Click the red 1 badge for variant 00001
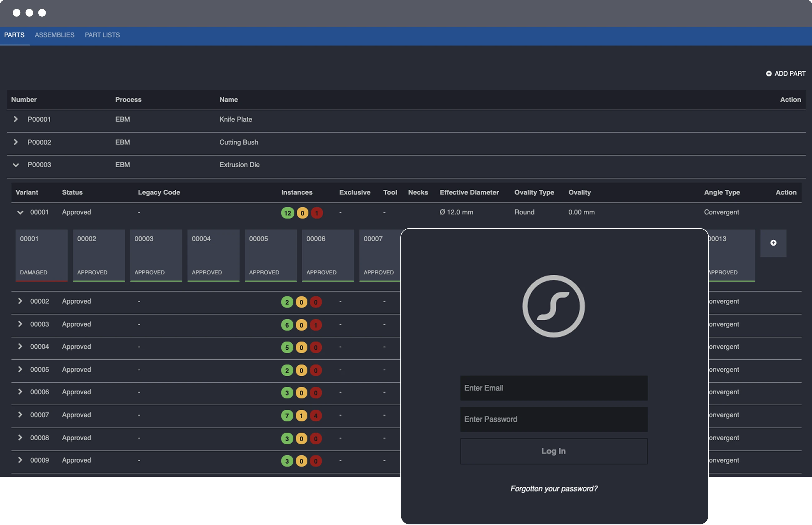This screenshot has height=525, width=812. (317, 213)
